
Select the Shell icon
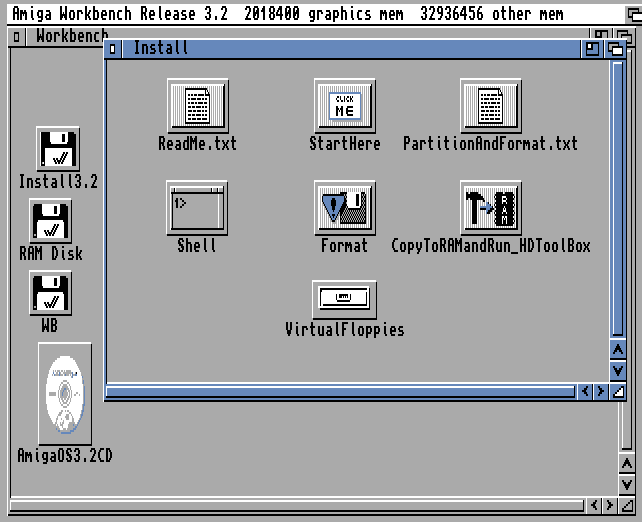click(x=197, y=207)
